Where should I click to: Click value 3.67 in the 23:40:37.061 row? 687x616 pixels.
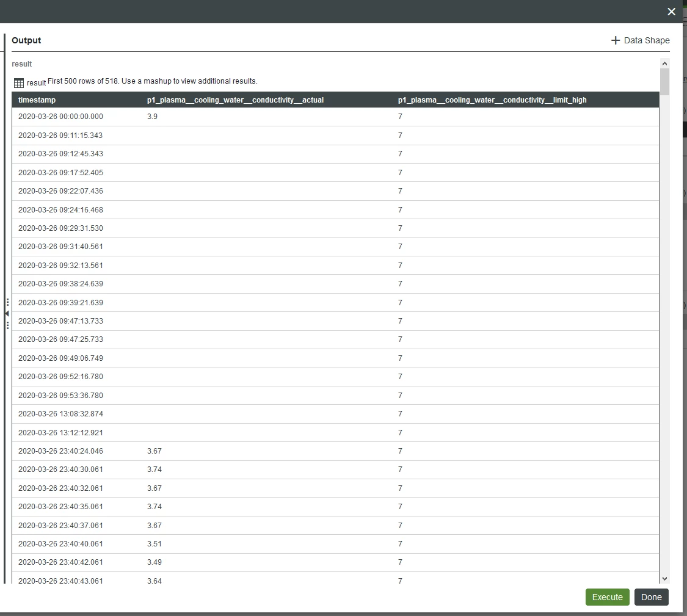click(154, 526)
